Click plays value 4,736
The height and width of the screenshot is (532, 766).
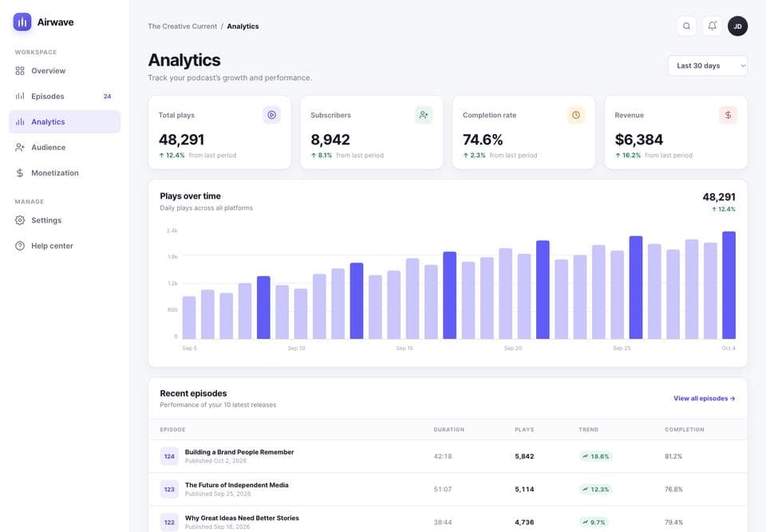click(x=524, y=522)
